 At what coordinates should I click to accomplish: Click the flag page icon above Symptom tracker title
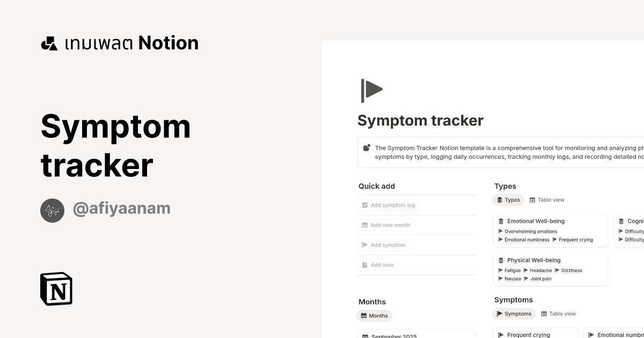pyautogui.click(x=371, y=90)
